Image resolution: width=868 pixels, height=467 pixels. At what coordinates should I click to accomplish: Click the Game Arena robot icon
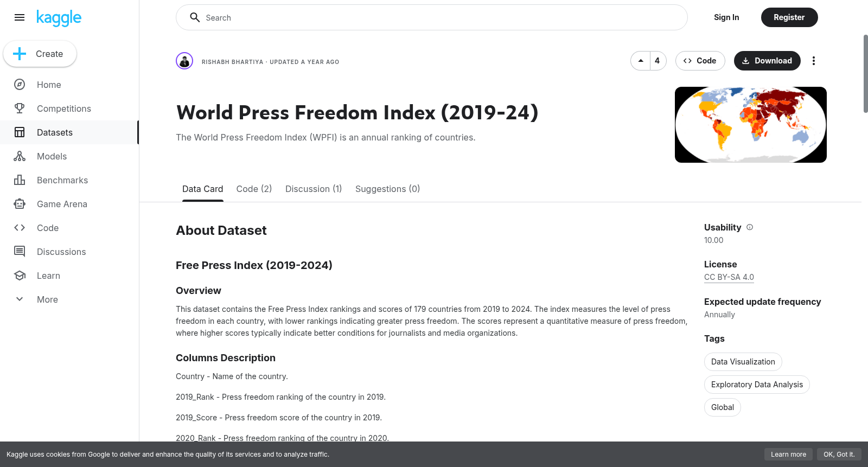point(20,204)
